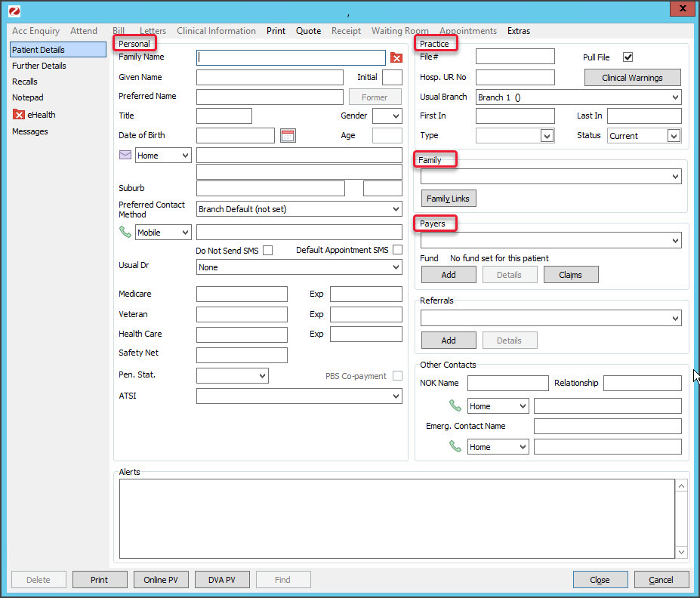The height and width of the screenshot is (598, 700).
Task: Click the red X icon beside Family Name
Action: coord(396,58)
